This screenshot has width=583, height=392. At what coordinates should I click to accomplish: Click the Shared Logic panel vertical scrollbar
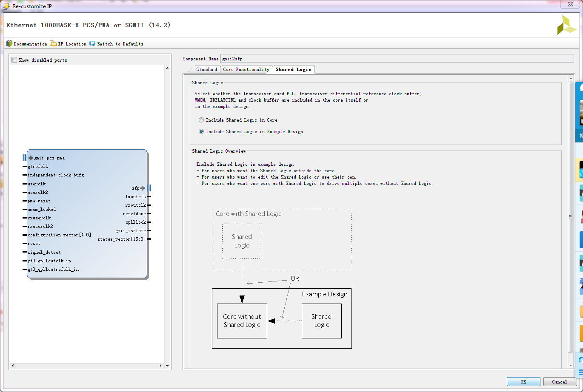(571, 217)
